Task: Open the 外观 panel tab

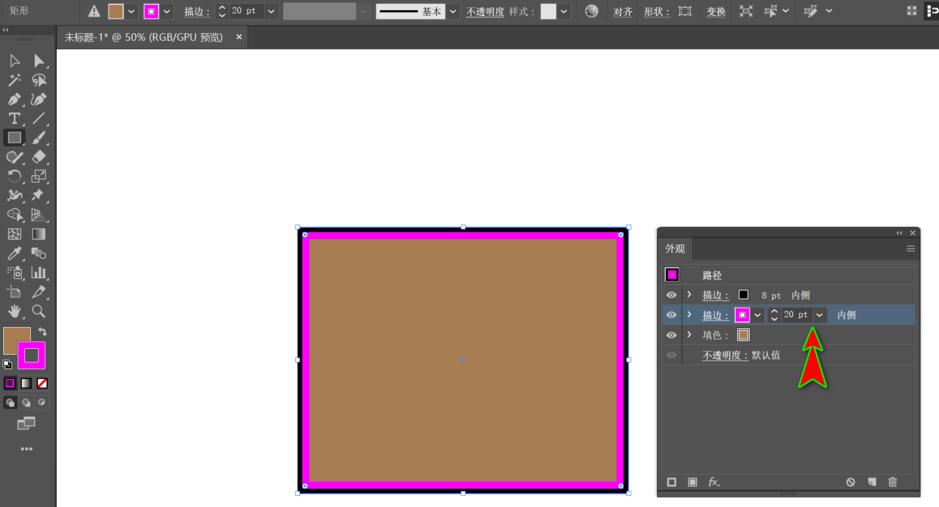Action: pos(676,249)
